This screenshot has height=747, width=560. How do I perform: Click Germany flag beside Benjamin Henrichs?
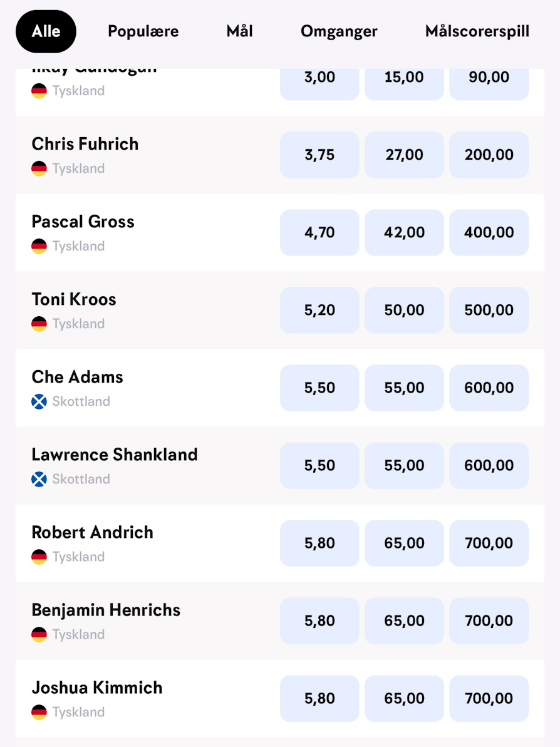pyautogui.click(x=39, y=634)
